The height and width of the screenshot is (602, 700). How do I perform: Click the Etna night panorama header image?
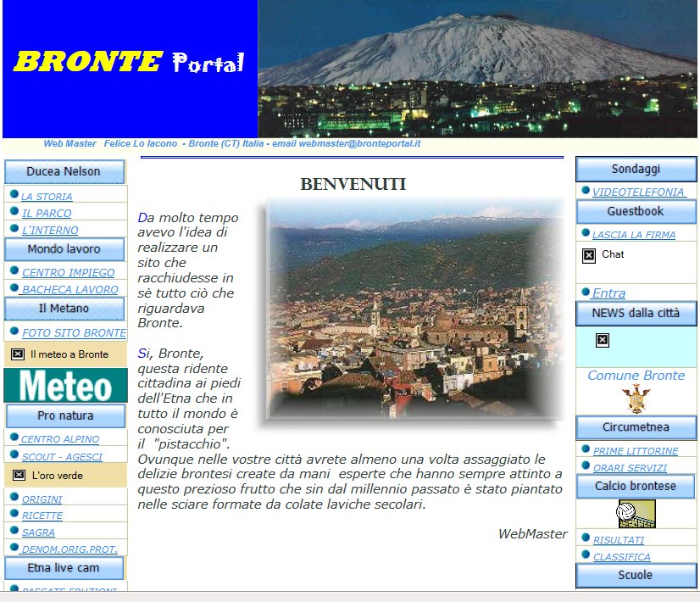(x=477, y=69)
